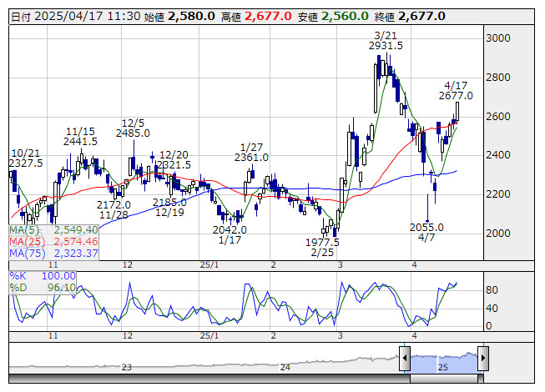Screen dimensions: 545x392
Task: Click the MA(25) 2,574.46 legend entry
Action: (x=54, y=242)
